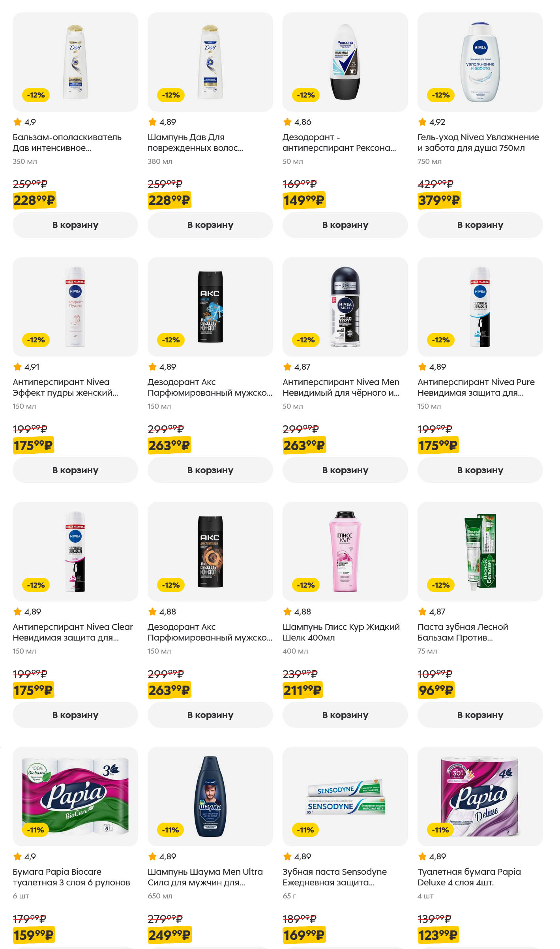Click the -12% badge on Глисс Кур shampoo
Screen dimensions: 560x949
pos(306,585)
